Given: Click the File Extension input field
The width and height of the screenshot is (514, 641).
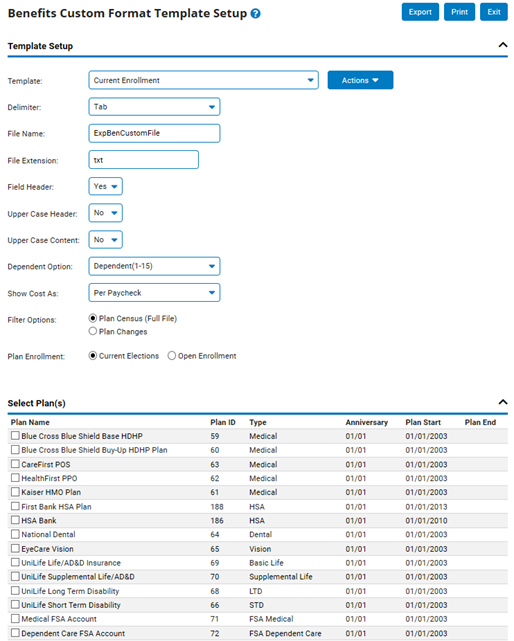Looking at the screenshot, I should pos(144,160).
